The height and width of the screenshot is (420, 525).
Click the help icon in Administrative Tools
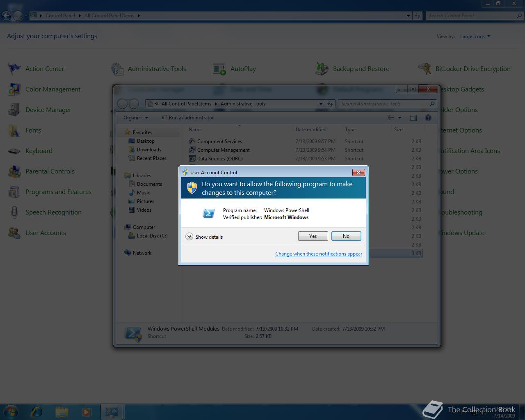point(428,118)
